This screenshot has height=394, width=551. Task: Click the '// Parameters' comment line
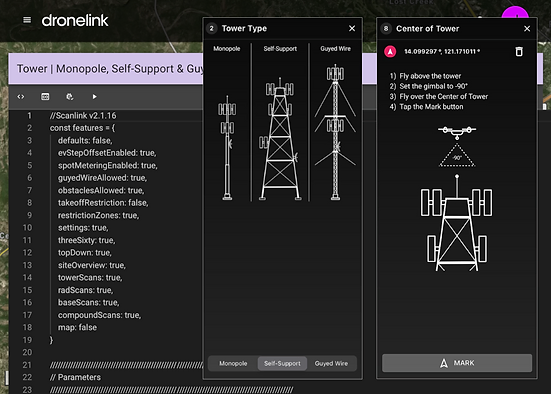click(75, 377)
